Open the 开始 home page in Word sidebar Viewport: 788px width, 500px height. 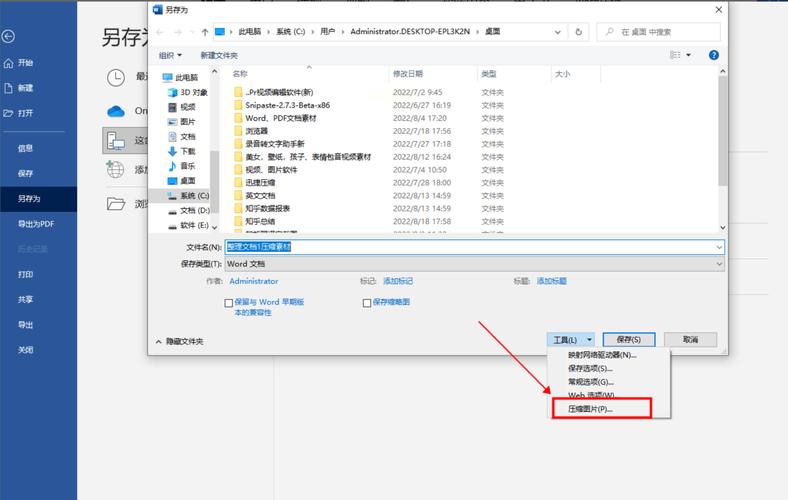point(19,62)
